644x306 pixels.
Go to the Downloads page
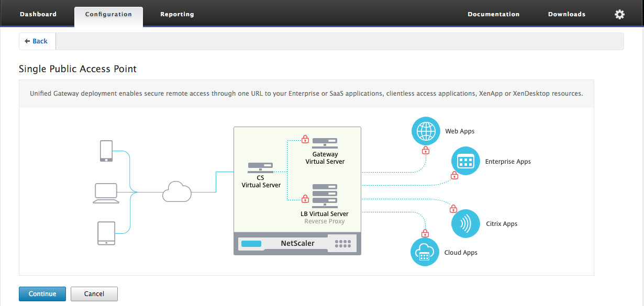pyautogui.click(x=567, y=14)
